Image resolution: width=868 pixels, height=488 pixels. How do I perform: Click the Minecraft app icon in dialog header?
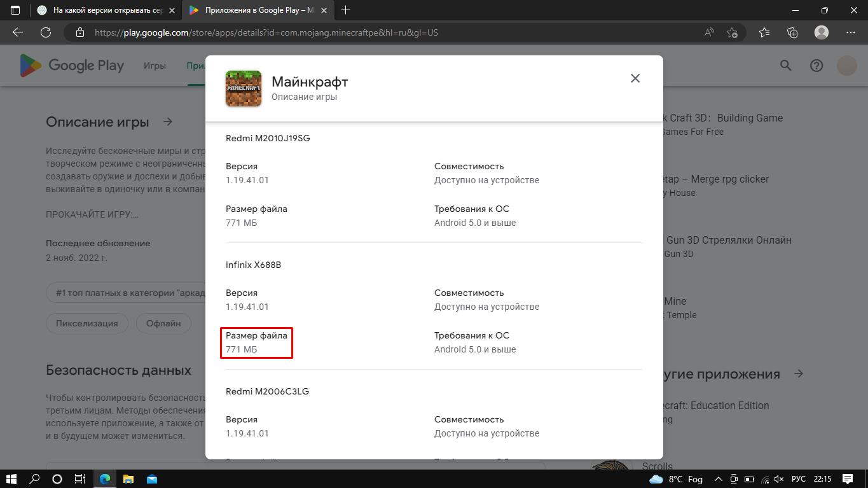click(x=244, y=88)
